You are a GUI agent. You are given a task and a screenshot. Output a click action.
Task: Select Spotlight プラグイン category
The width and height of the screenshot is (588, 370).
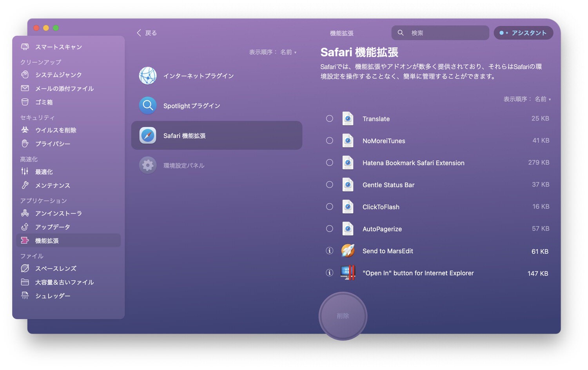tap(217, 106)
